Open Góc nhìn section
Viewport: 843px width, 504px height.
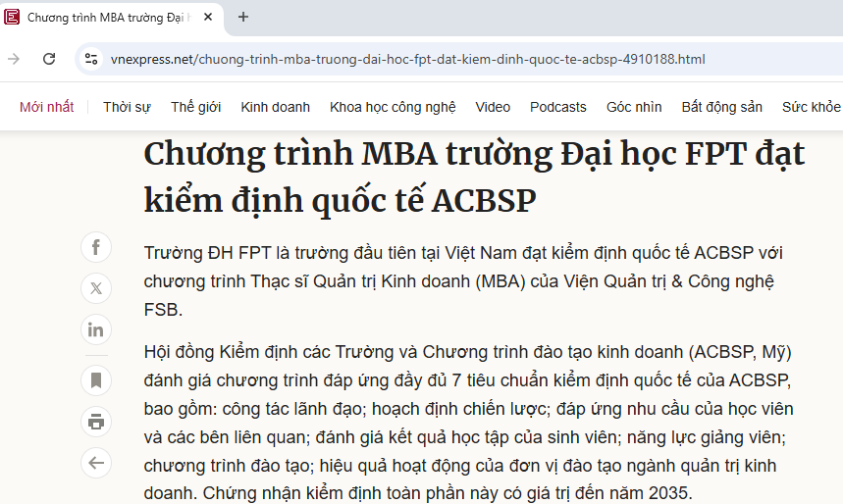tap(634, 107)
